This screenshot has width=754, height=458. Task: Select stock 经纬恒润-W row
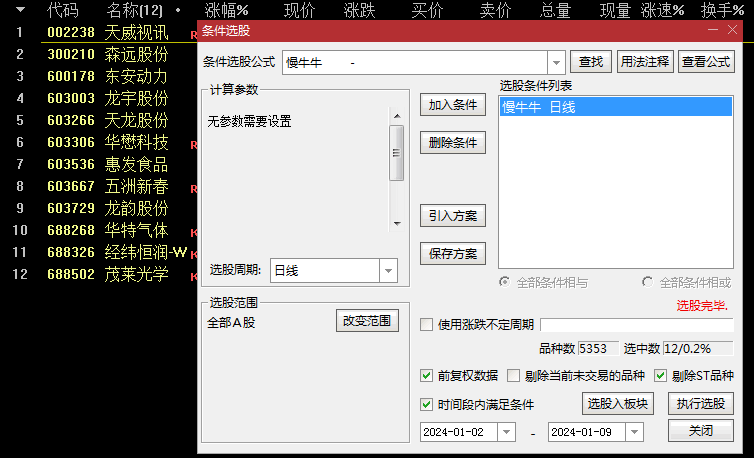(146, 252)
